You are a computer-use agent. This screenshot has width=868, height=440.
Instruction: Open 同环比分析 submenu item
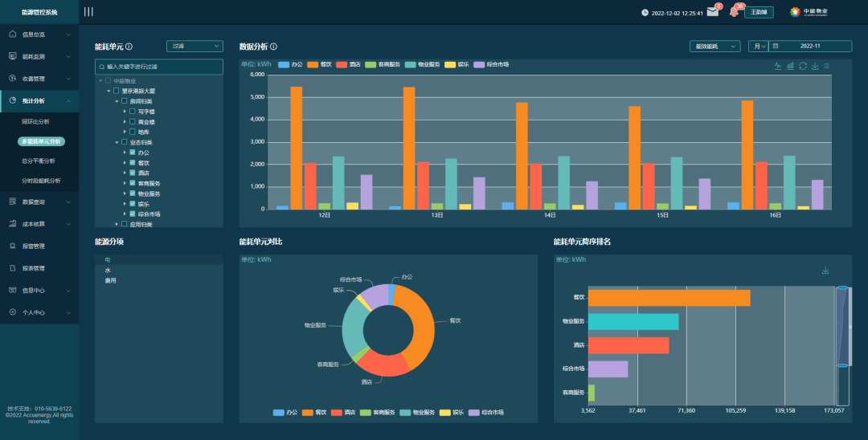click(x=35, y=121)
